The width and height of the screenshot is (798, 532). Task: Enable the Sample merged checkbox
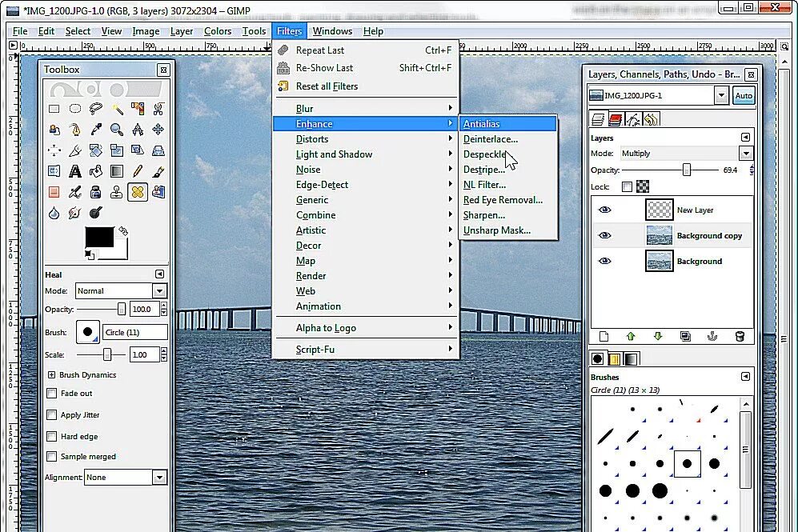51,456
